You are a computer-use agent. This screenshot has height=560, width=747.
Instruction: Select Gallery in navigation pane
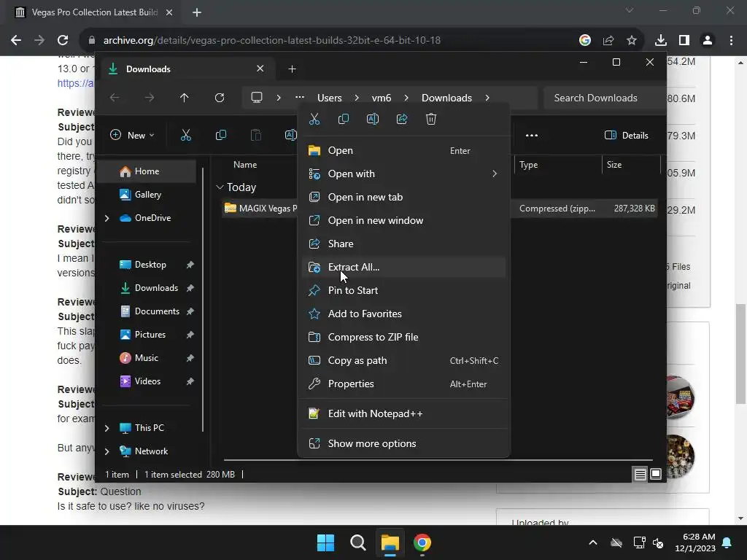tap(147, 195)
